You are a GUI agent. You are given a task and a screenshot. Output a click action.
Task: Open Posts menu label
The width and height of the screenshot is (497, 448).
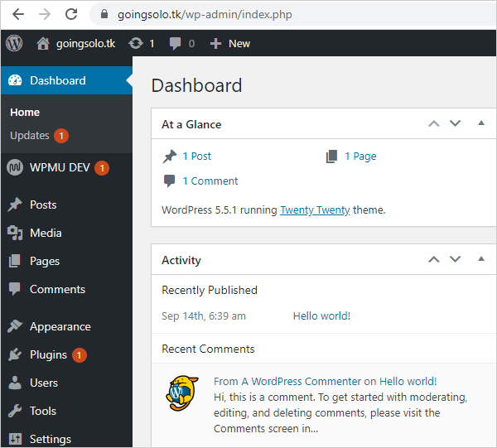pos(43,205)
